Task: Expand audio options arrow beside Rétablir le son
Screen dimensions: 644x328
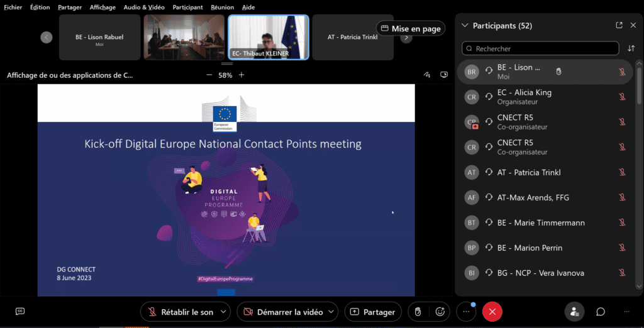Action: (x=223, y=312)
